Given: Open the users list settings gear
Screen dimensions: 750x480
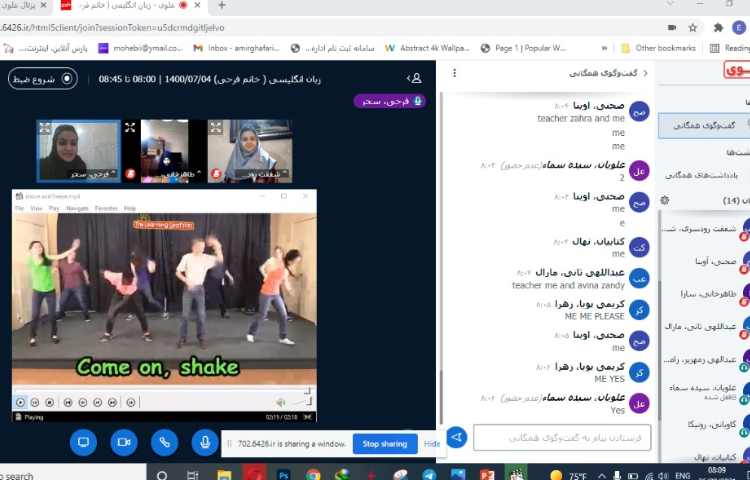Looking at the screenshot, I should click(664, 200).
